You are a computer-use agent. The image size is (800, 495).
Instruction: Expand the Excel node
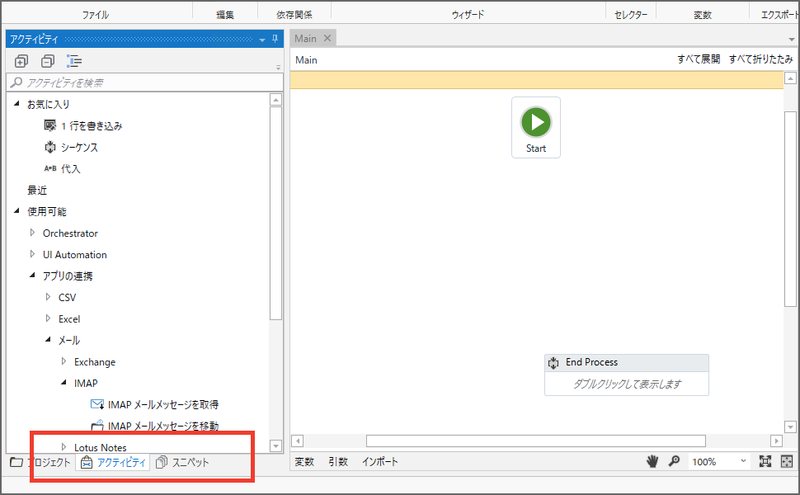(48, 318)
